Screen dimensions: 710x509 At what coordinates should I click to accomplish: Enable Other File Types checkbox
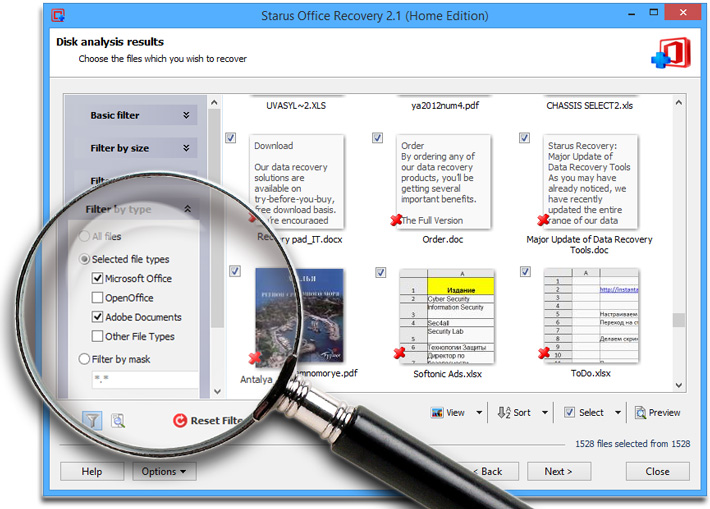[97, 336]
